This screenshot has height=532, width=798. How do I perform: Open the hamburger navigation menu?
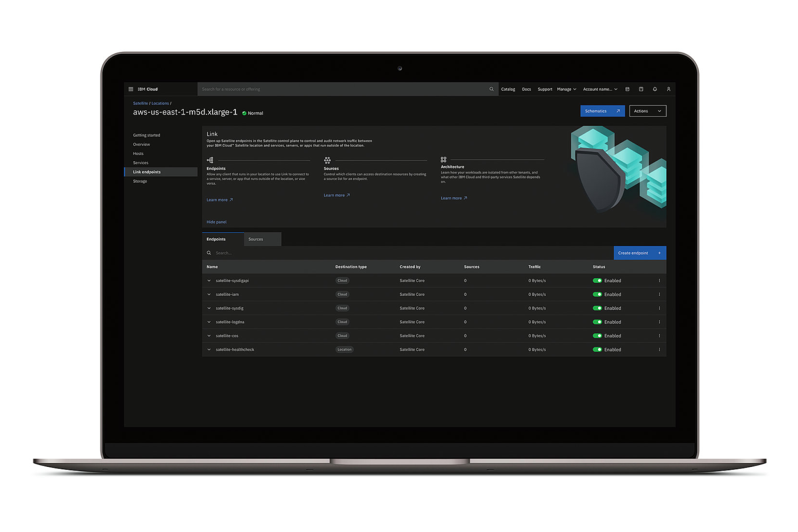click(130, 89)
